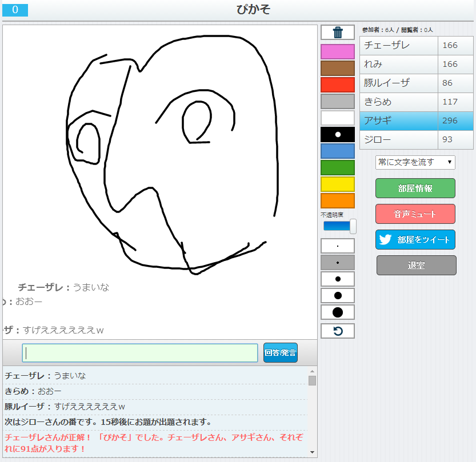
Task: Pick the red color swatch
Action: click(x=338, y=85)
